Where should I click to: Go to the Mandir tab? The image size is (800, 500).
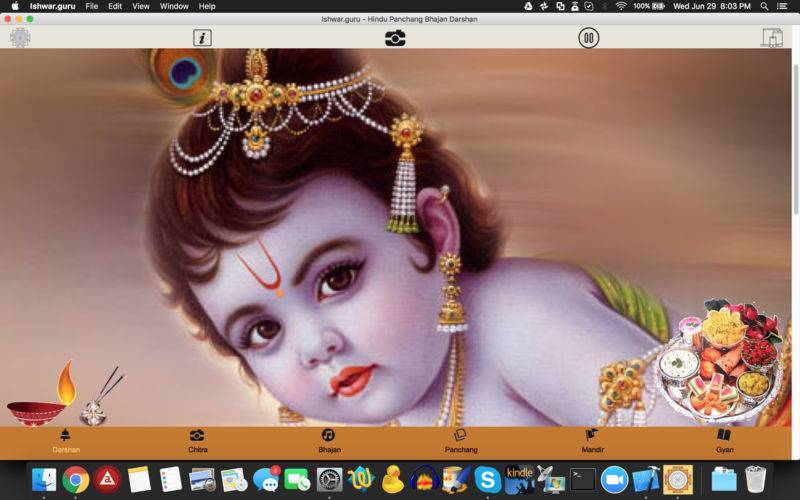point(592,442)
